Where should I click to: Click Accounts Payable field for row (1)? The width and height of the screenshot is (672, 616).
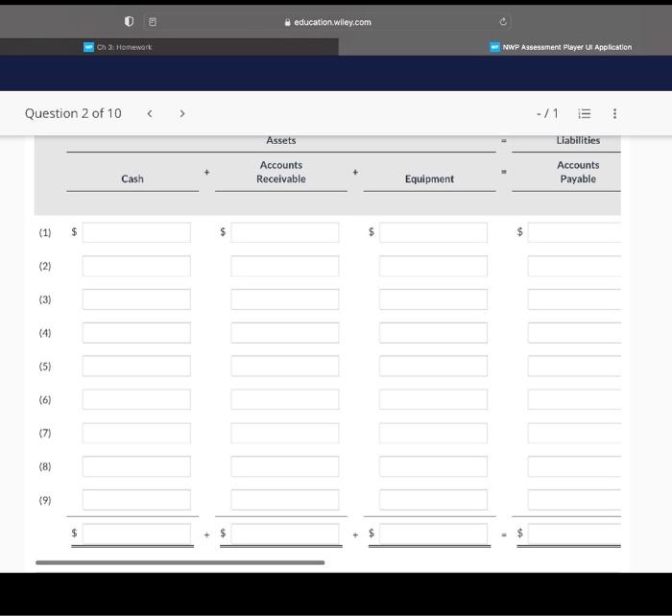(574, 232)
